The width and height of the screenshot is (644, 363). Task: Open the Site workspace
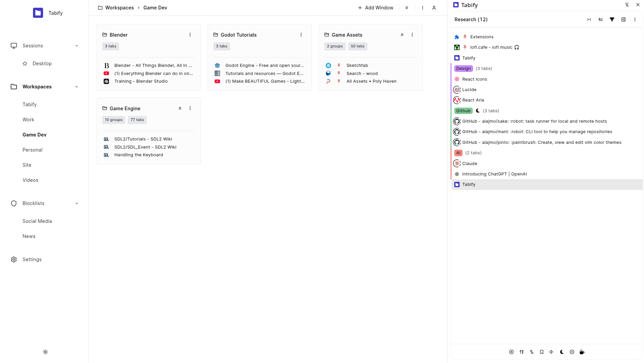27,165
